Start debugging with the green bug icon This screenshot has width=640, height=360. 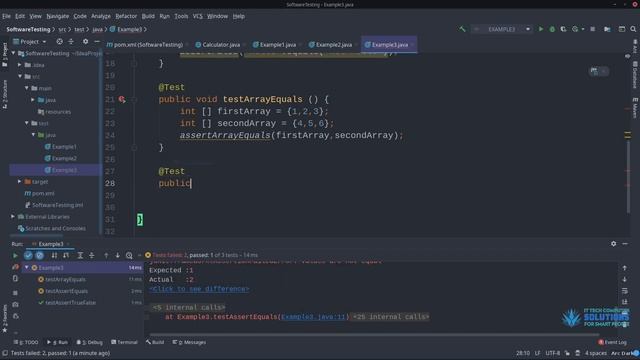coord(552,29)
